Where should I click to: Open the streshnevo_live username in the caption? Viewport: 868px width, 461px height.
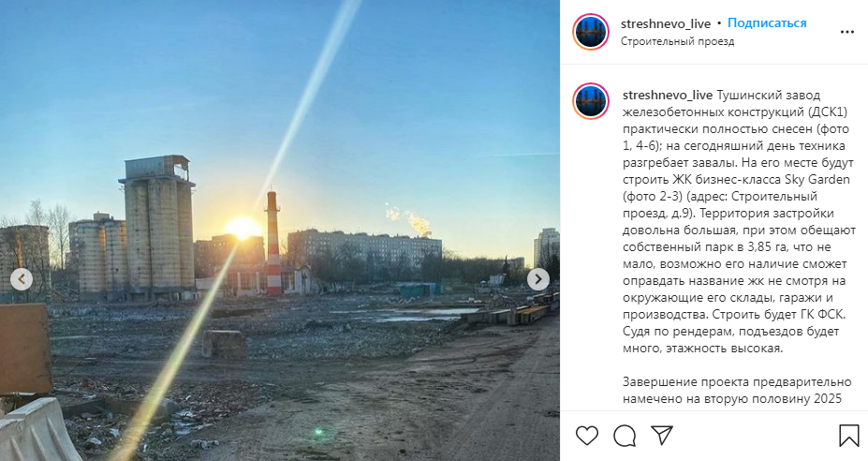click(669, 96)
